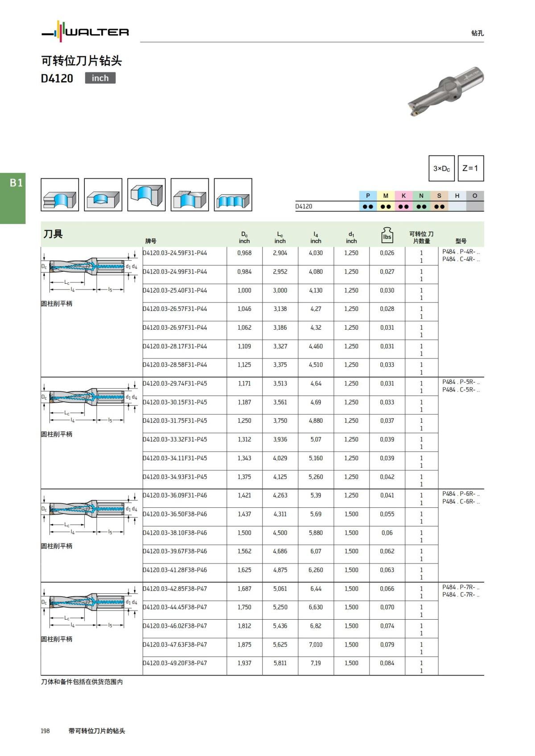This screenshot has width=535, height=756.
Task: Select designation D4120.03-29.74F31-P45
Action: point(175,383)
